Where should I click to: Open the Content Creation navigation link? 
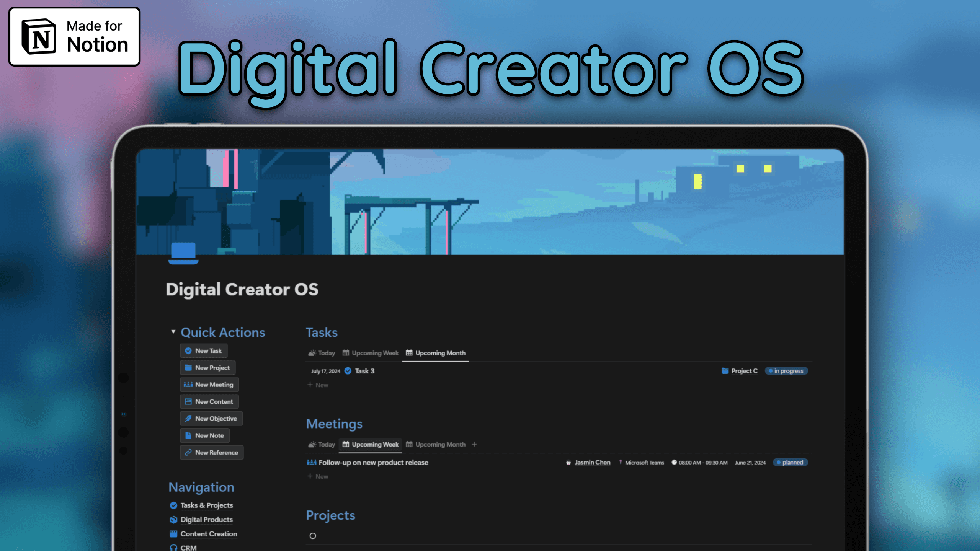click(209, 533)
